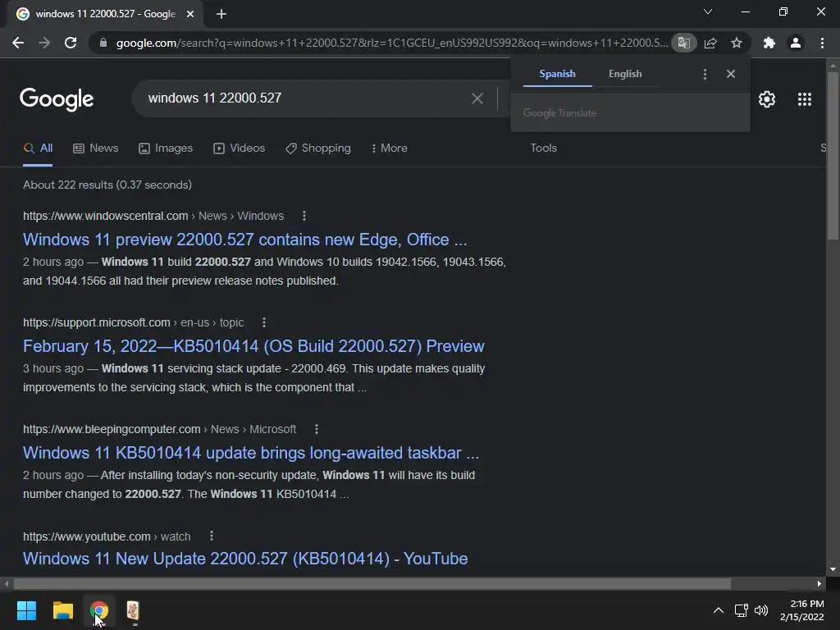Screen dimensions: 840x630
Task: Open the Windows Start menu
Action: [x=26, y=610]
